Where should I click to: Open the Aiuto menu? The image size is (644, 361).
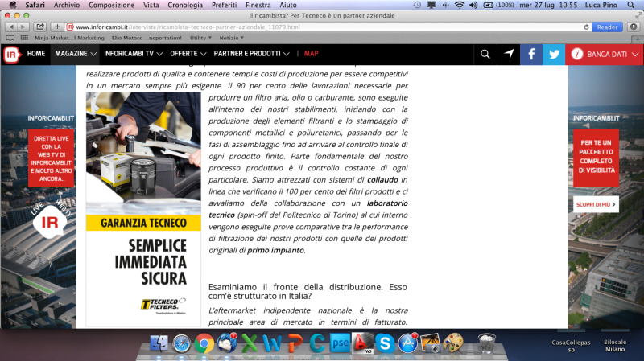tap(288, 5)
